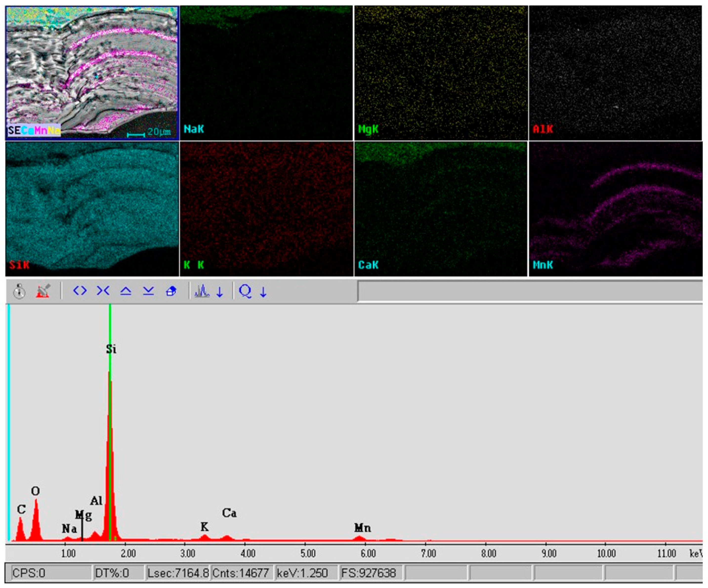Click the O peak label in spectrum
This screenshot has width=708, height=588.
(35, 491)
